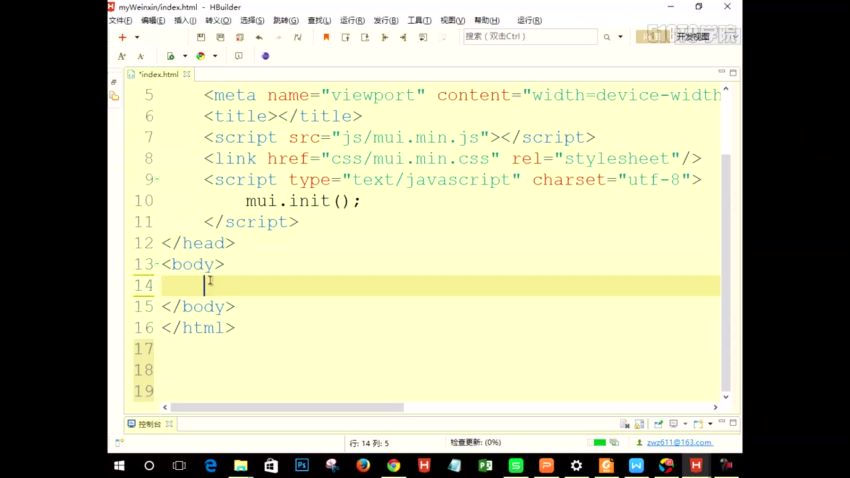Open the 文件(F) menu
Image resolution: width=850 pixels, height=478 pixels.
click(120, 20)
